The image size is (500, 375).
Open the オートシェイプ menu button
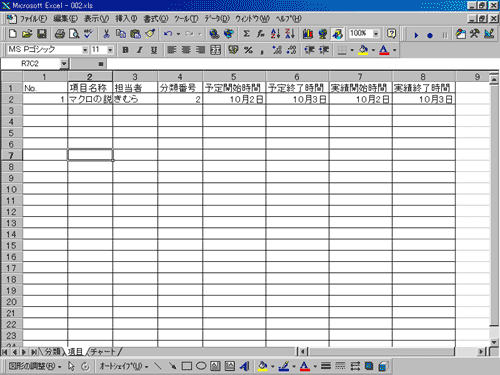click(124, 366)
